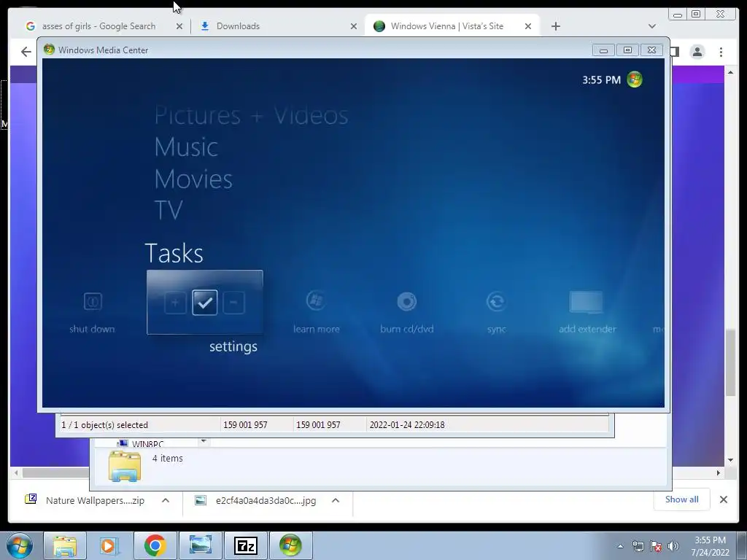Open options for Nature Wallpapers zip download

[x=166, y=500]
